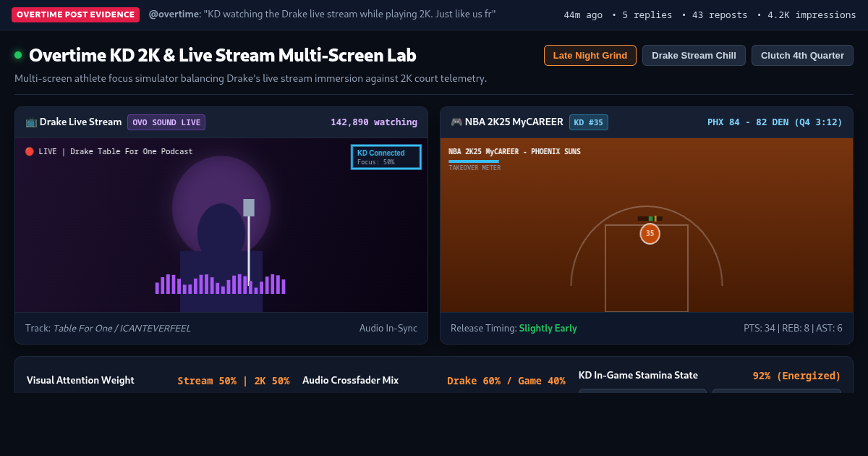The height and width of the screenshot is (456, 868).
Task: Click the PHX 84 - 82 DEN score
Action: 775,122
